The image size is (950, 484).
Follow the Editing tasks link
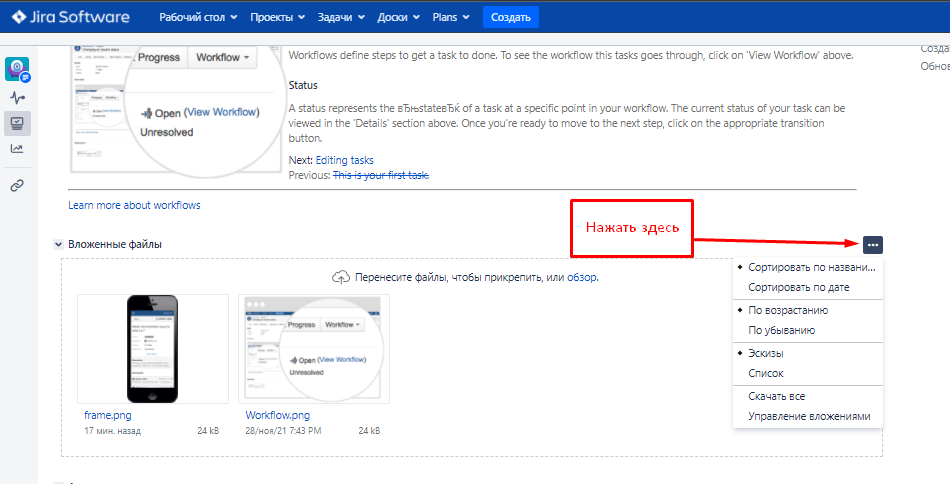tap(344, 160)
